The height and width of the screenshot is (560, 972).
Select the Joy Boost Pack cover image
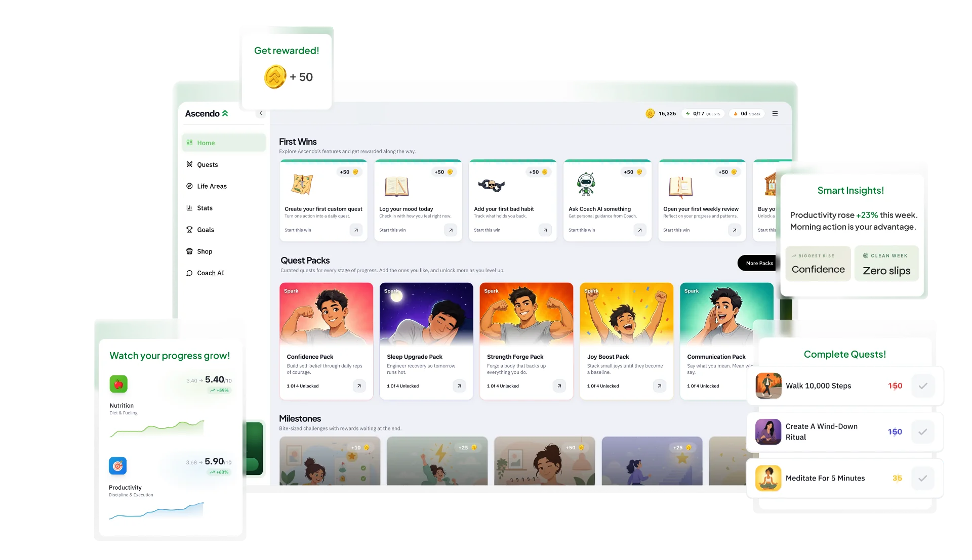627,314
